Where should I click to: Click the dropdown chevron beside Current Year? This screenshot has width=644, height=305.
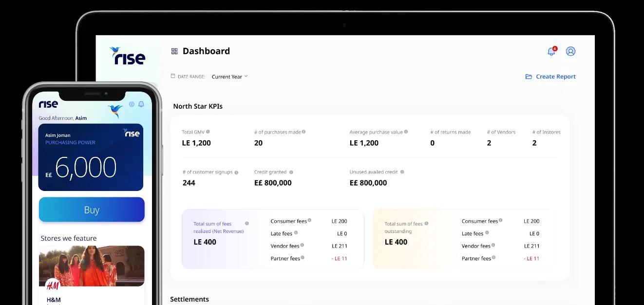246,76
